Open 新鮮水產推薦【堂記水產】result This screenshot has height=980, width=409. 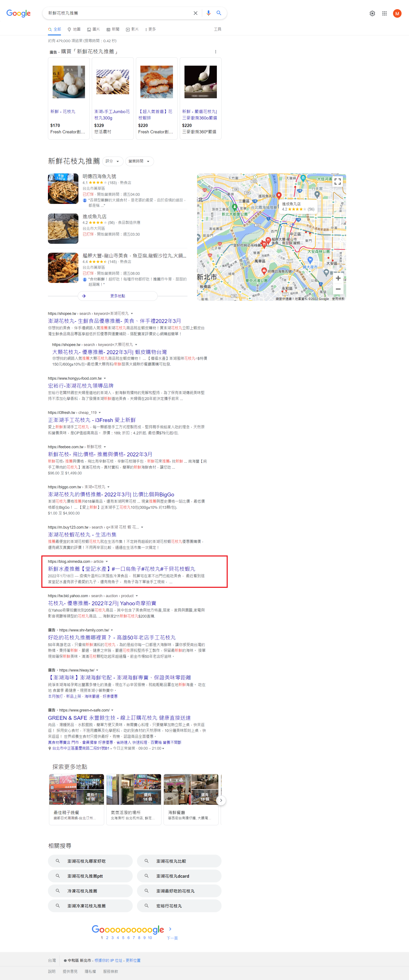(122, 569)
